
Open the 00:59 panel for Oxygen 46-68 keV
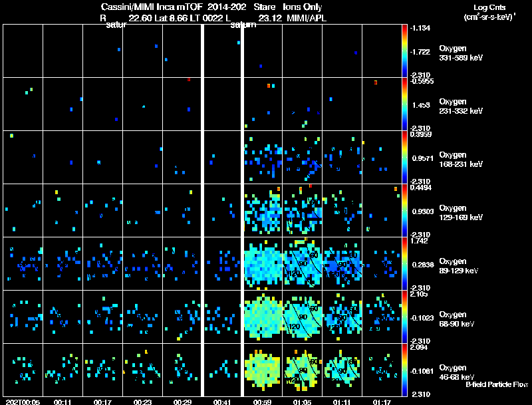(x=263, y=370)
